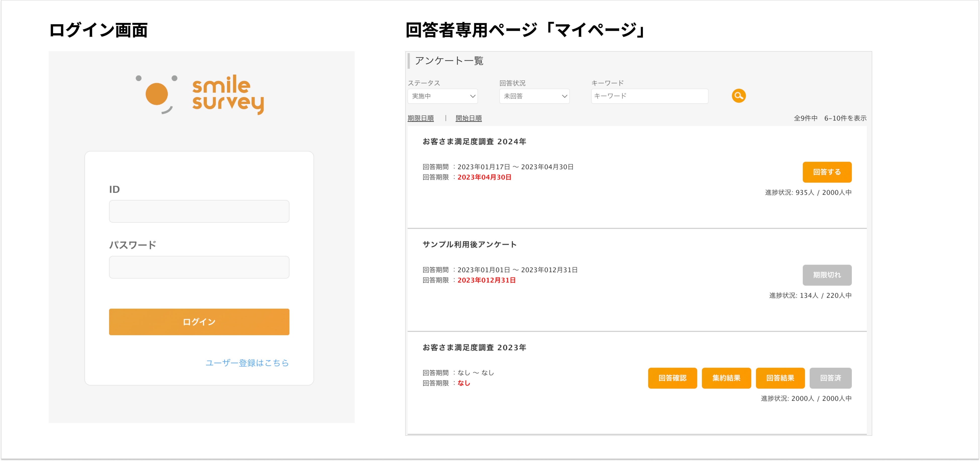This screenshot has height=461, width=980.
Task: Click the ログイン画面 heading
Action: pyautogui.click(x=98, y=30)
